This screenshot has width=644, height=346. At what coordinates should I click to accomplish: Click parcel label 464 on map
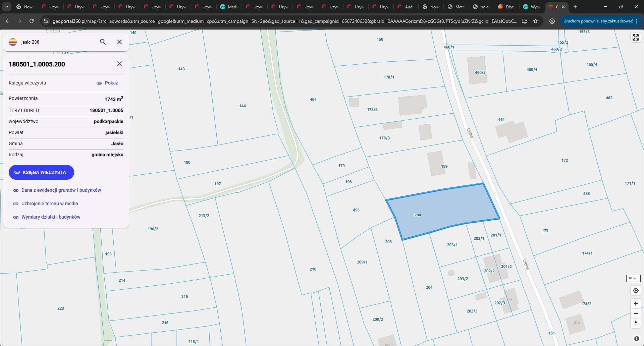pyautogui.click(x=313, y=100)
